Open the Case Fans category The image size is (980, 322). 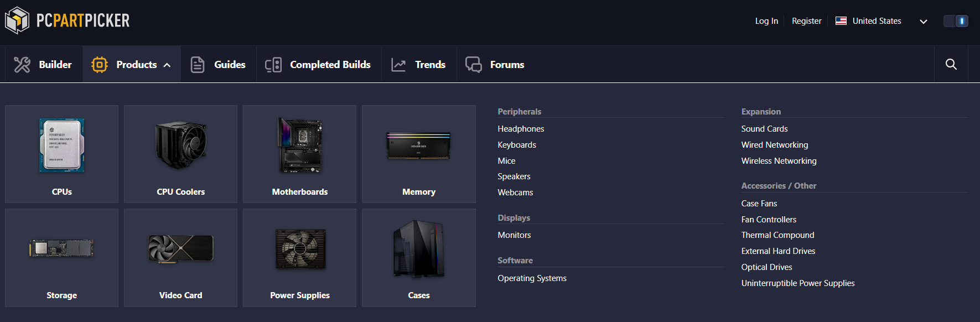pyautogui.click(x=759, y=204)
